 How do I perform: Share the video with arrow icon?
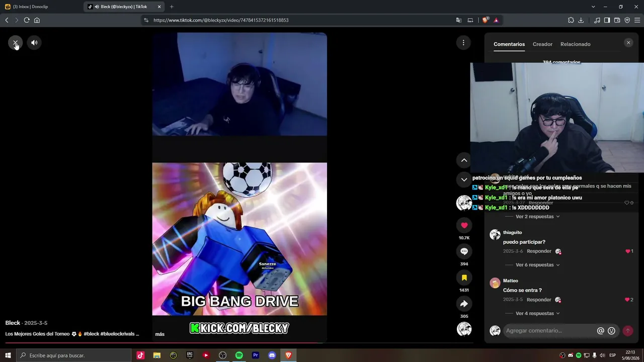click(x=464, y=304)
